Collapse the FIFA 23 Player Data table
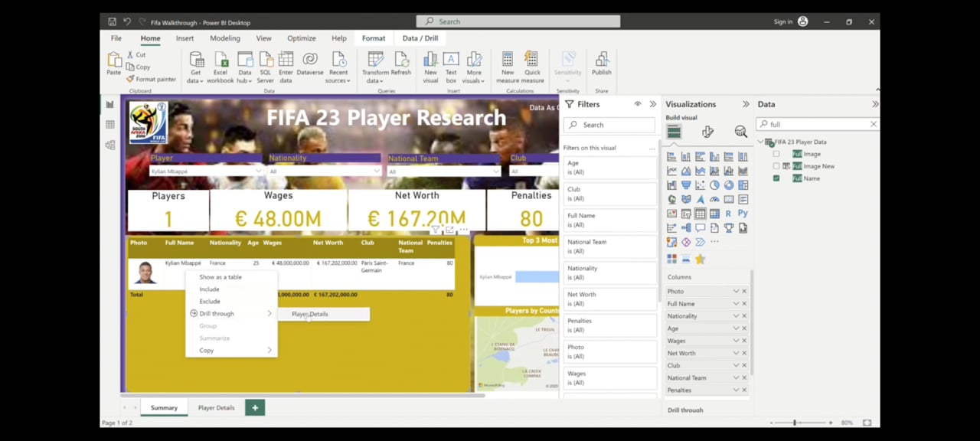Image resolution: width=980 pixels, height=441 pixels. coord(761,142)
